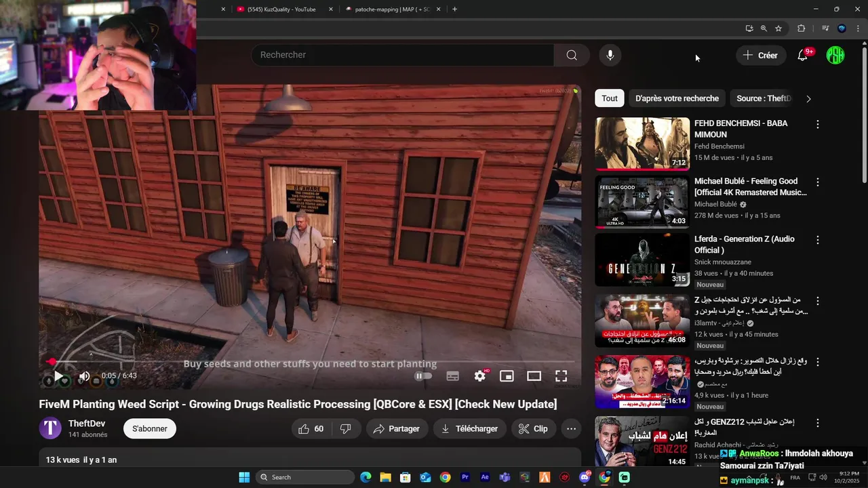Open the TheftDev channel avatar

pos(50,428)
